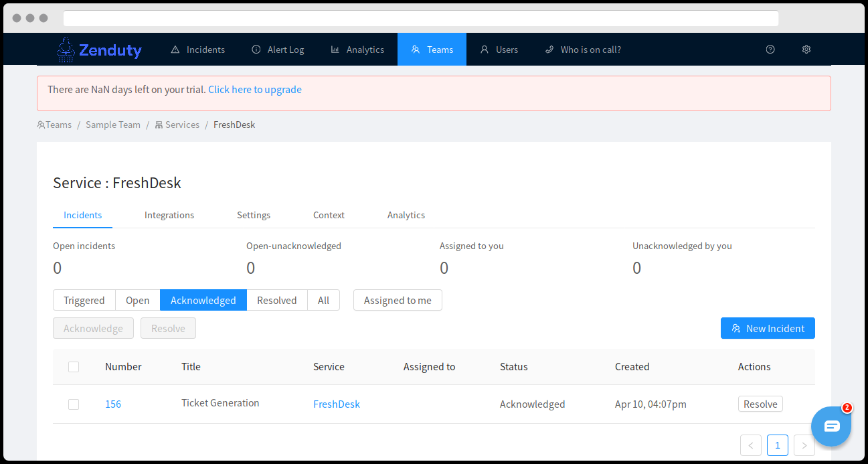Open the help question mark icon

(770, 50)
